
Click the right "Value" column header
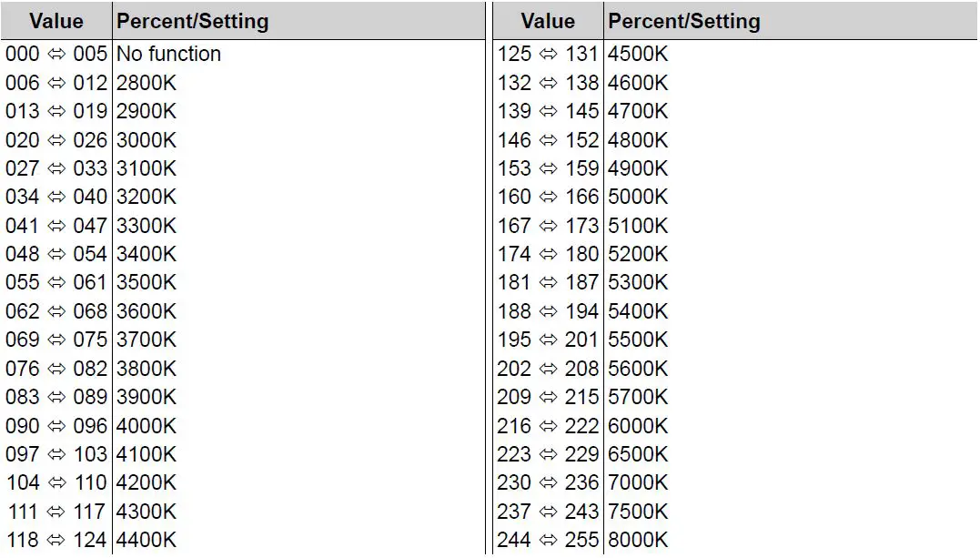tap(548, 21)
